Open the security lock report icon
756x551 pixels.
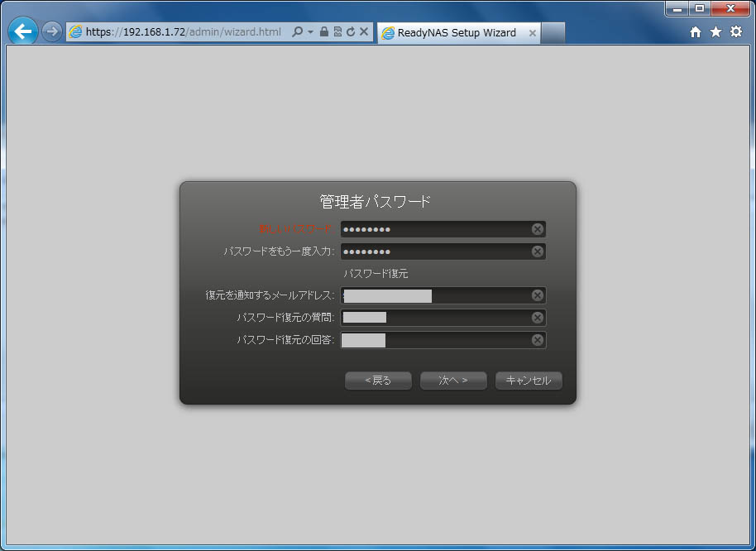point(324,32)
